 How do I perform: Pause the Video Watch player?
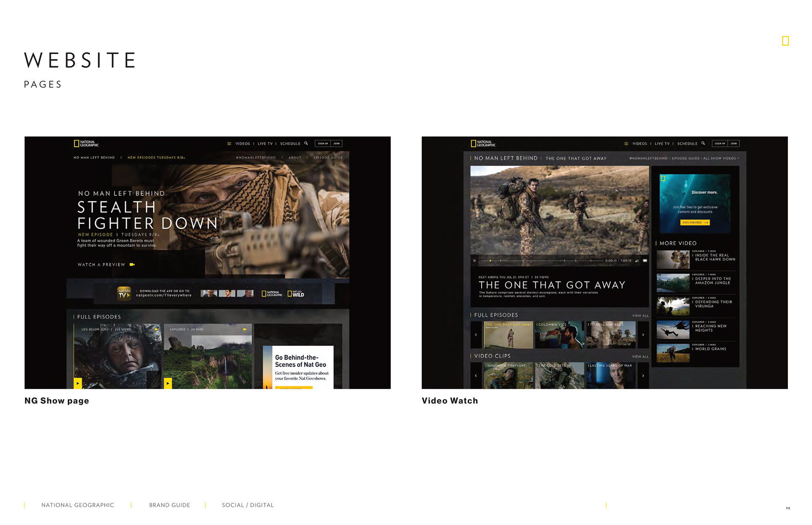tap(475, 261)
